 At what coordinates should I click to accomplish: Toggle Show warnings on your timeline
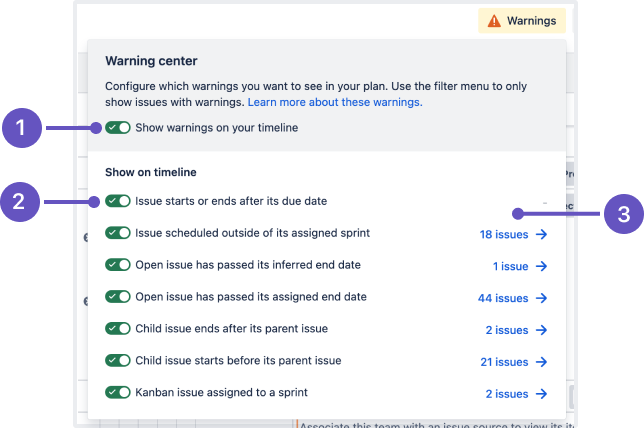pos(118,128)
